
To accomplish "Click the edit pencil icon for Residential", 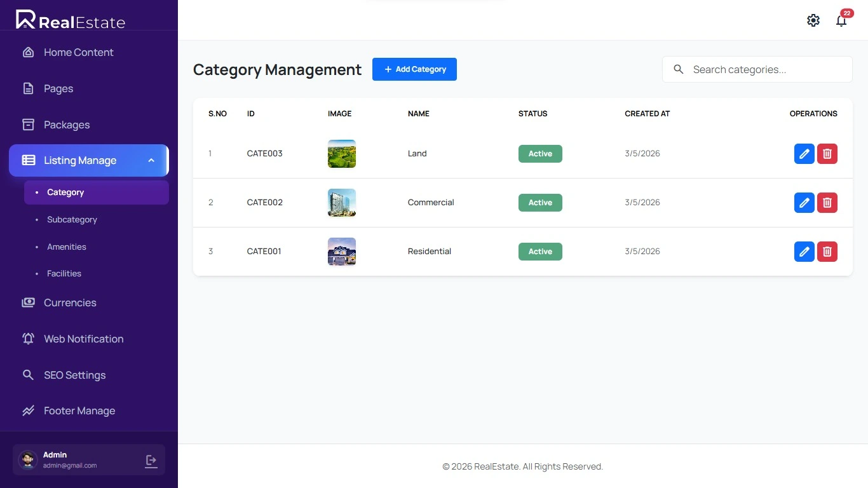I will (x=804, y=252).
